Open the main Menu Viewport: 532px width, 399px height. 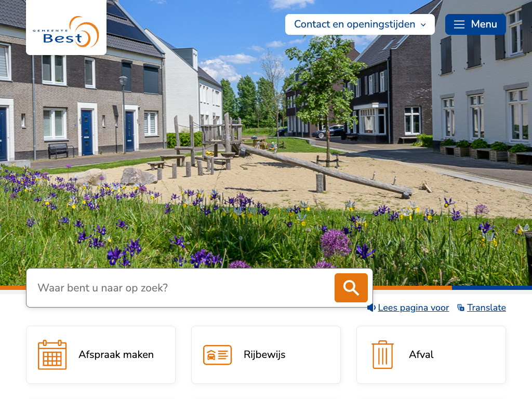[475, 24]
